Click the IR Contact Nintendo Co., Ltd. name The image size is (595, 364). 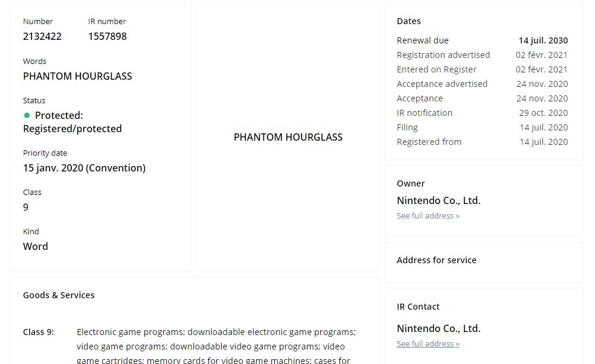pos(439,328)
